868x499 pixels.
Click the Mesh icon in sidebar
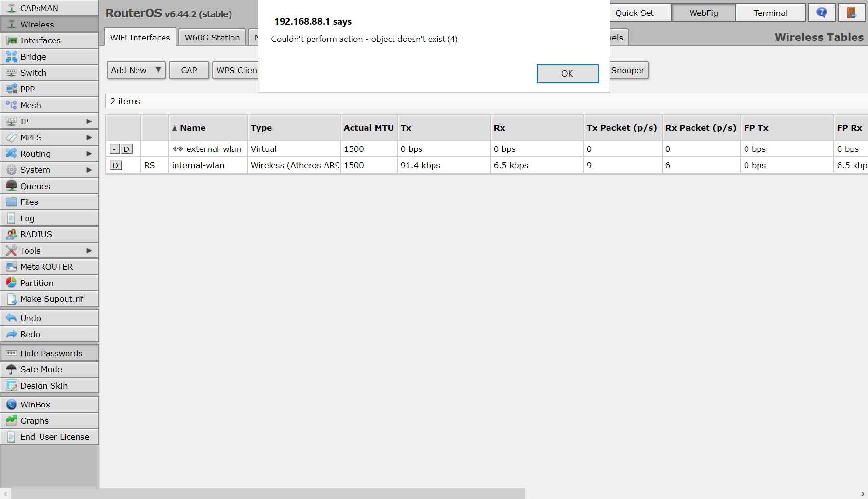[x=12, y=105]
